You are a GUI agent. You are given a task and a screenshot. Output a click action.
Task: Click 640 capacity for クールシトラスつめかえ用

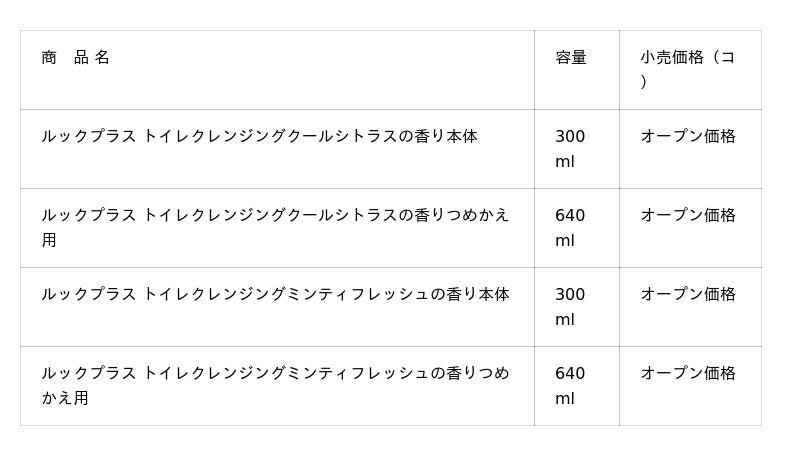570,215
